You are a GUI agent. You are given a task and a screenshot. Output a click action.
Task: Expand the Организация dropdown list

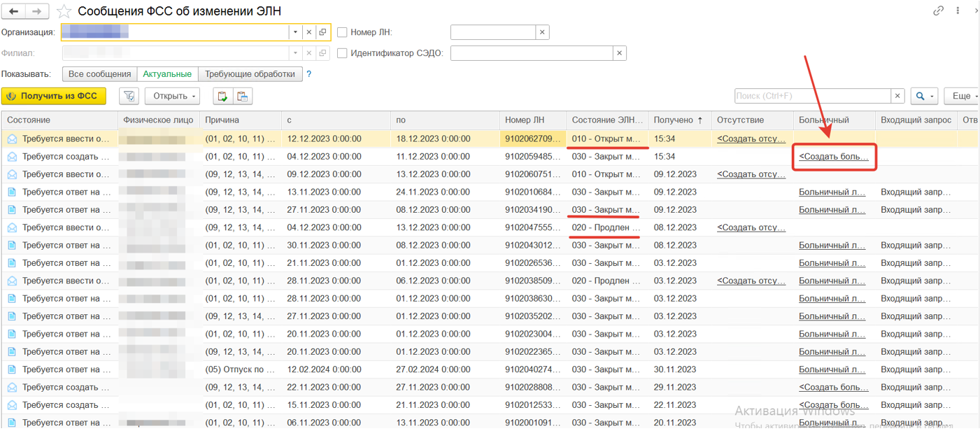(x=296, y=32)
